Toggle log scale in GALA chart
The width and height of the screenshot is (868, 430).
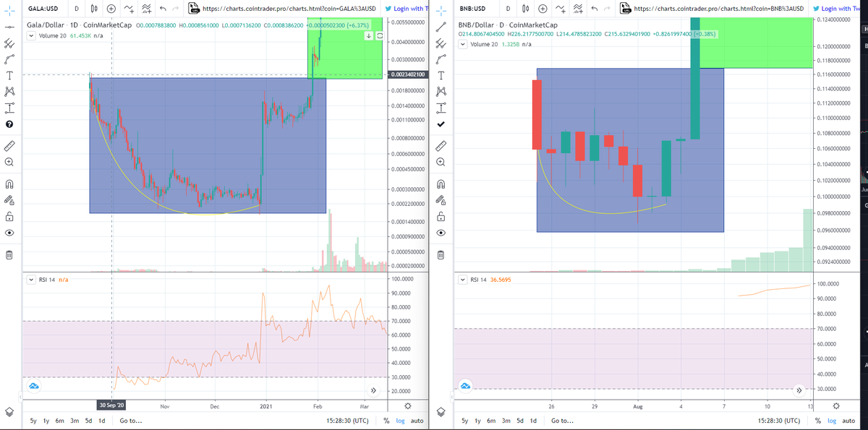click(401, 420)
